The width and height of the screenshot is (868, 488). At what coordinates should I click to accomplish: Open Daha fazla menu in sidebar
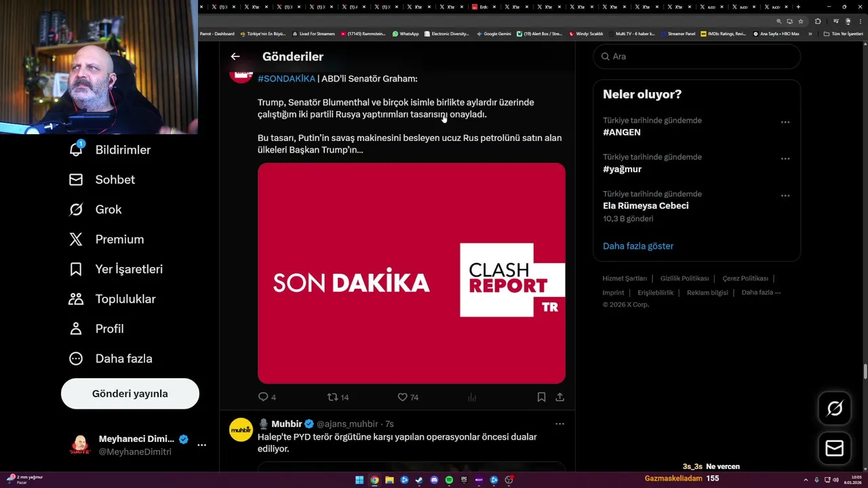pyautogui.click(x=111, y=359)
